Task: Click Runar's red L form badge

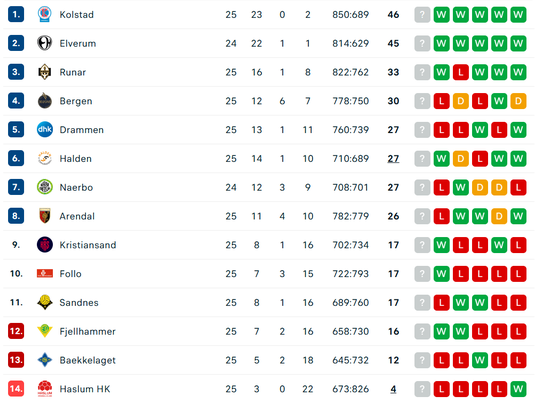Action: coord(461,72)
